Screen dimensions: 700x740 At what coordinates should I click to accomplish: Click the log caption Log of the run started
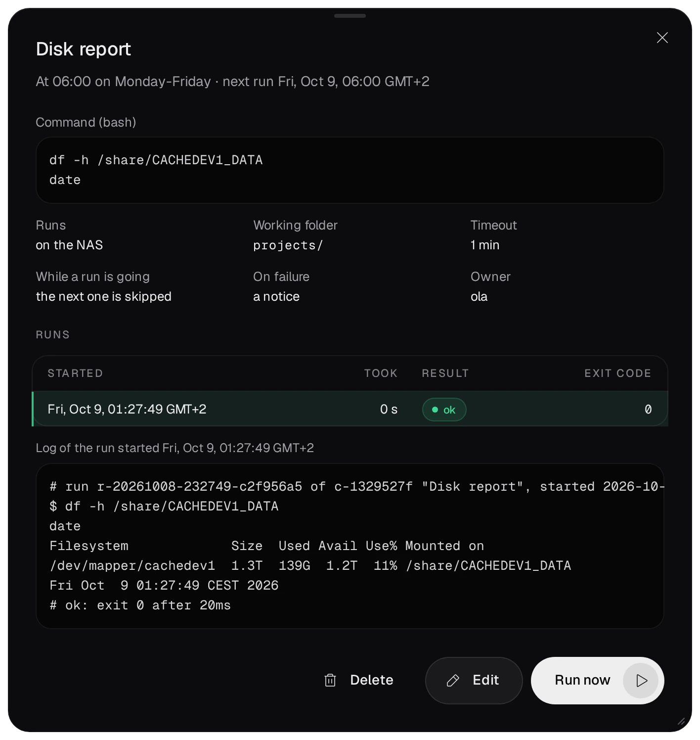[175, 448]
